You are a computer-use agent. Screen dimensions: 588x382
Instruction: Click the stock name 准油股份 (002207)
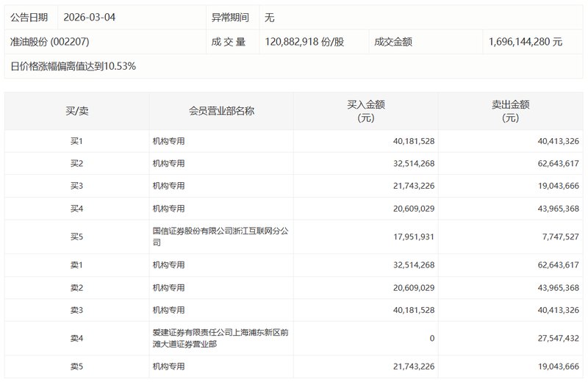[x=50, y=42]
